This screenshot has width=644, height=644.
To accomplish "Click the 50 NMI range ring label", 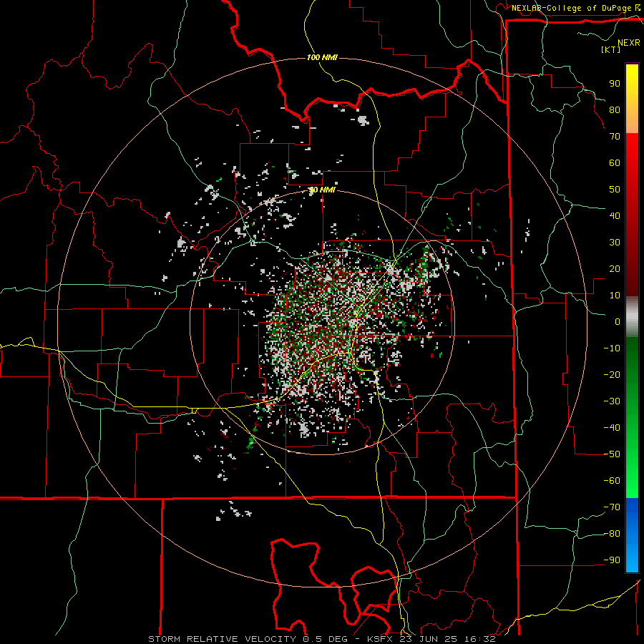I will [322, 190].
